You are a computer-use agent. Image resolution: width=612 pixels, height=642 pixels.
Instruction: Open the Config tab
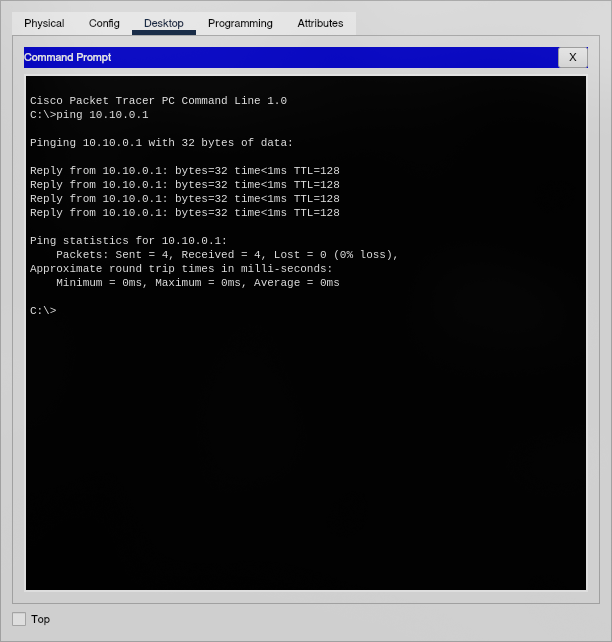coord(104,23)
